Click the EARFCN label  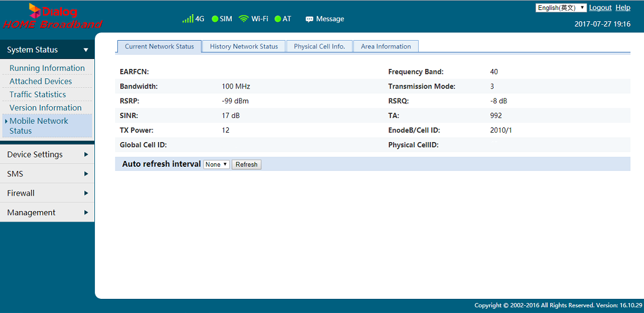134,72
